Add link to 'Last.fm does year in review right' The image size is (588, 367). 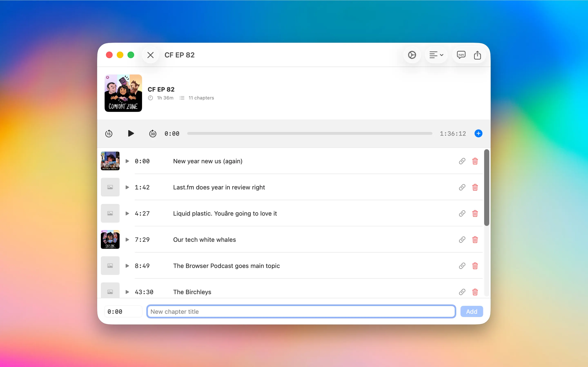(x=462, y=187)
